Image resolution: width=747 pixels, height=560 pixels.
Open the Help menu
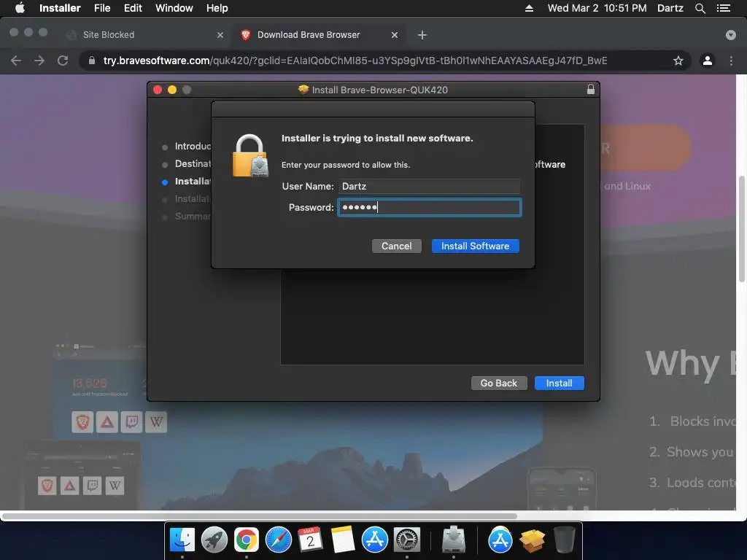[217, 8]
